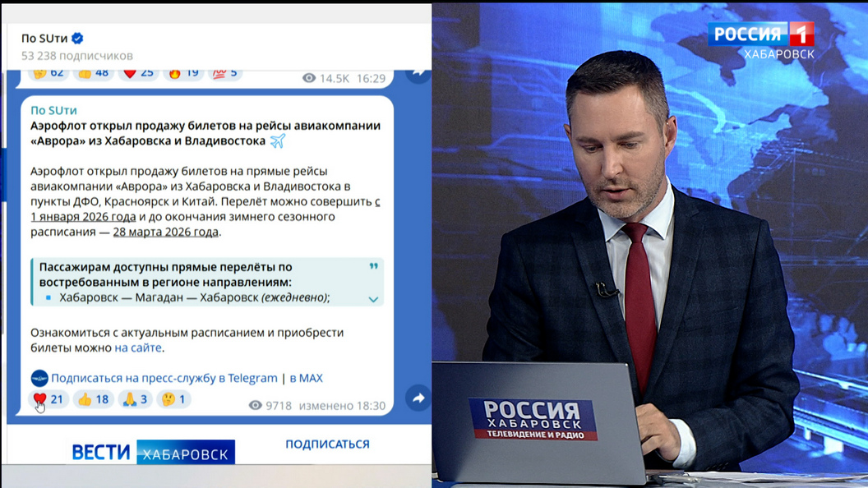Open the 'на сайте' link
Image resolution: width=868 pixels, height=488 pixels.
point(137,348)
